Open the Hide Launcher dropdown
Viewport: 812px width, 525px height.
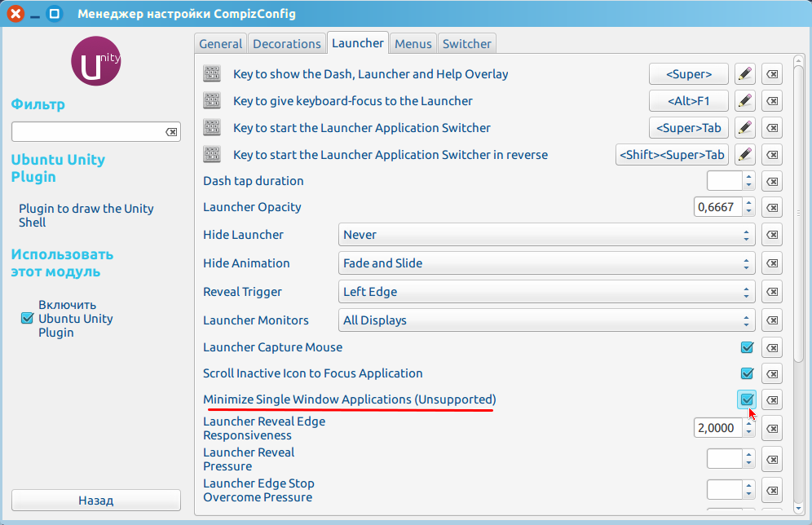[546, 235]
